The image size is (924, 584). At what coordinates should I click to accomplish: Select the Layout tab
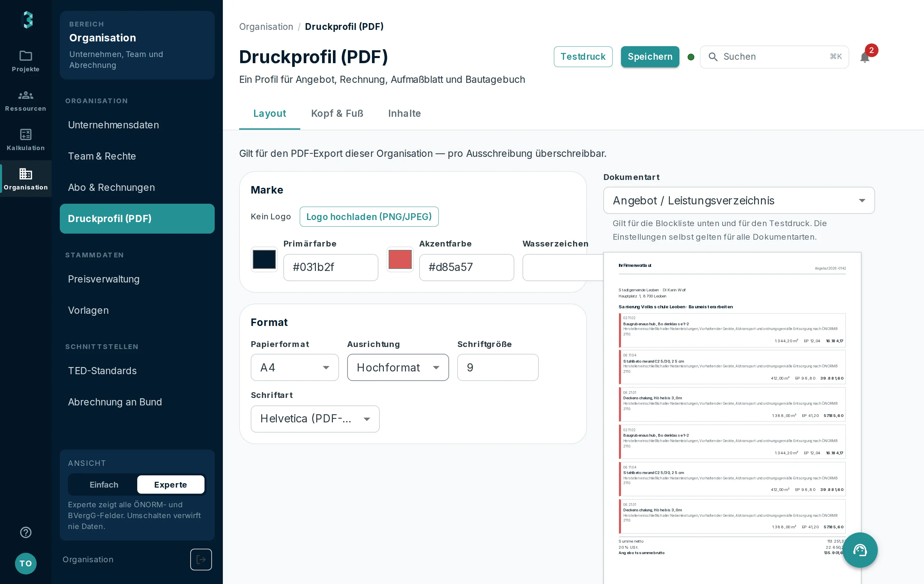[x=269, y=113]
